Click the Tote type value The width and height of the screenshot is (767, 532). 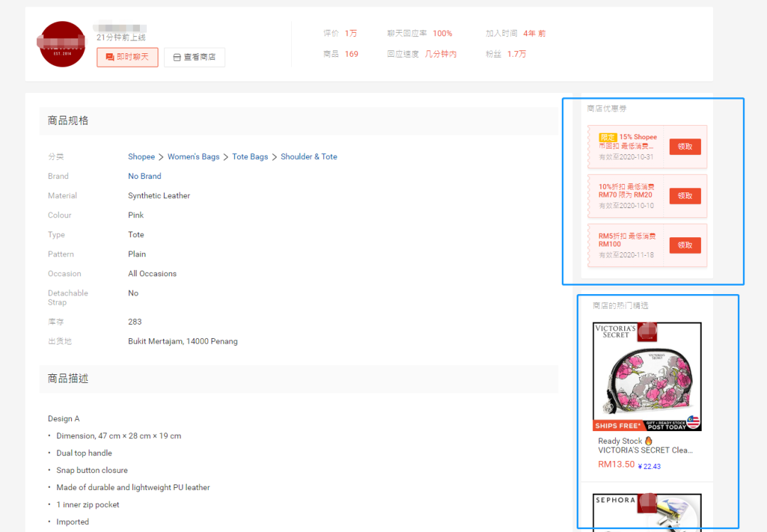click(x=136, y=235)
